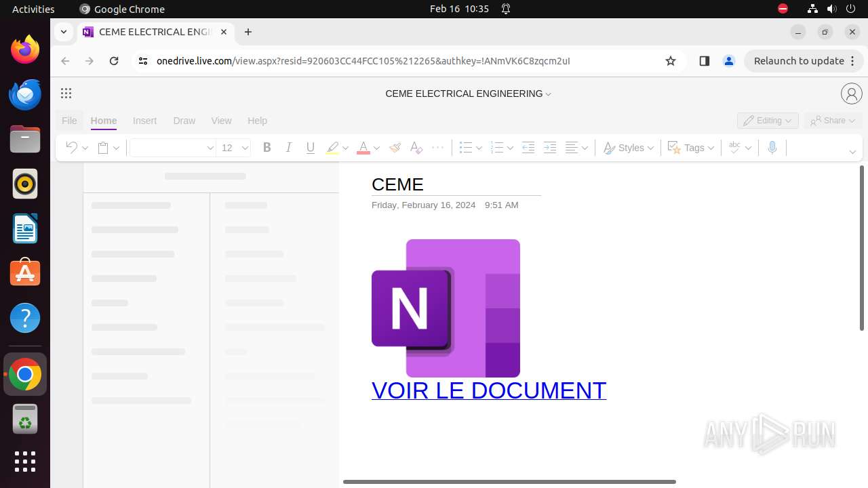Open the File menu tab
Viewport: 868px width, 488px height.
69,121
